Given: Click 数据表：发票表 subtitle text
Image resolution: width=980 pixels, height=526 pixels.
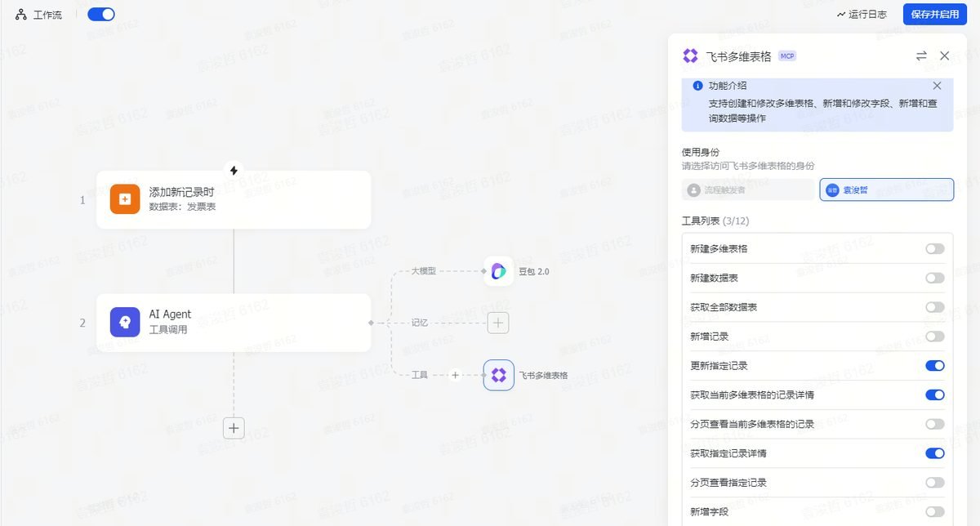Looking at the screenshot, I should tap(182, 207).
